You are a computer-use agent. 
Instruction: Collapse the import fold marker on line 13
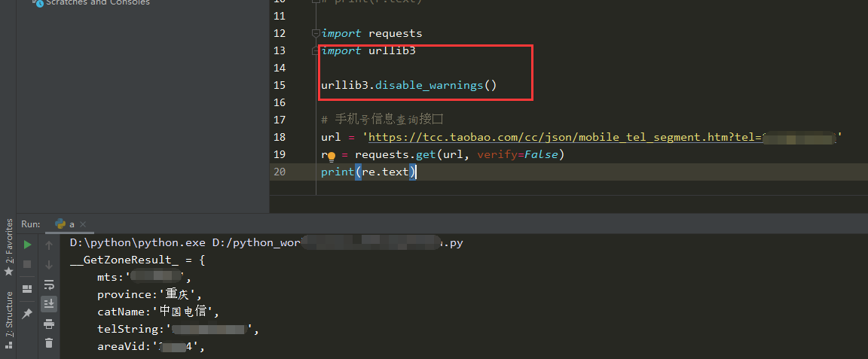pyautogui.click(x=316, y=51)
